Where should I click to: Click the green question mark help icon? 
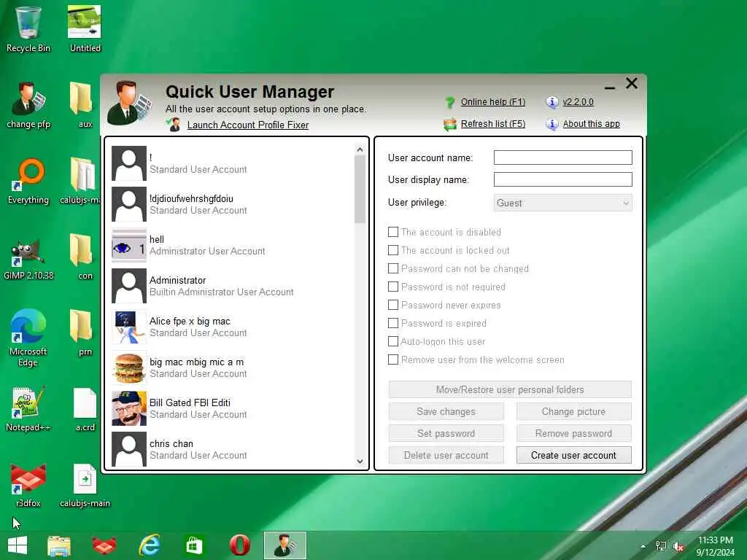pyautogui.click(x=449, y=102)
